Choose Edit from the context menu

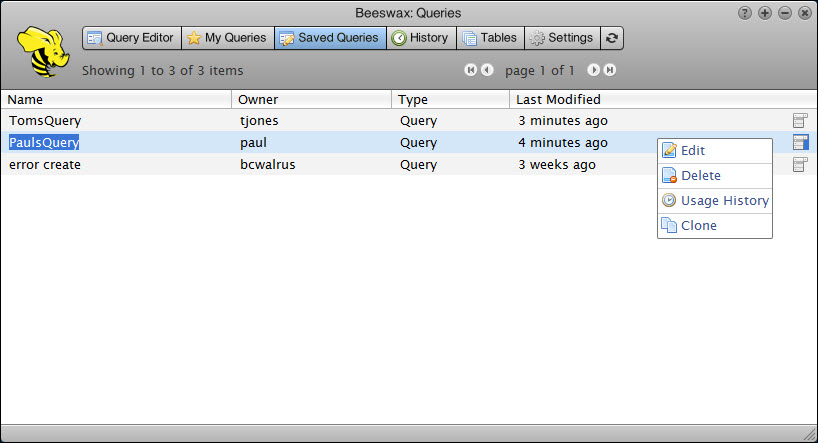click(692, 151)
